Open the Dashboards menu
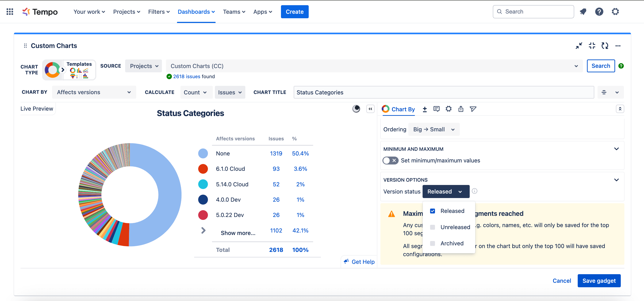Viewport: 644px width, 301px height. click(x=196, y=12)
